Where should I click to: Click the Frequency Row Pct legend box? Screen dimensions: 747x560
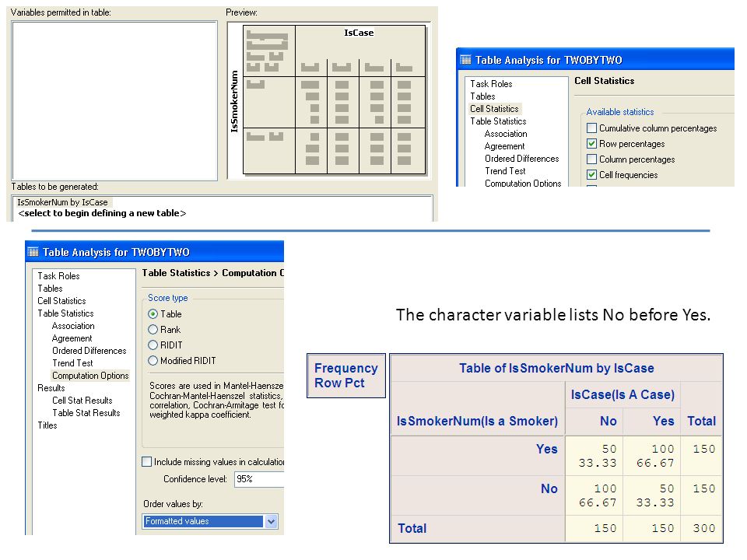coord(345,375)
